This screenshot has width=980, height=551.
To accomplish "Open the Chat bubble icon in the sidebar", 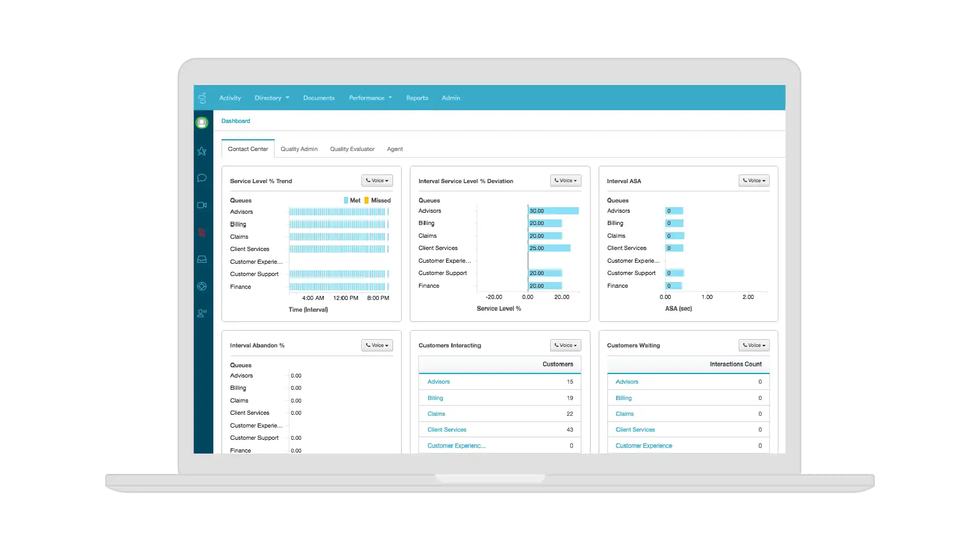I will (202, 178).
